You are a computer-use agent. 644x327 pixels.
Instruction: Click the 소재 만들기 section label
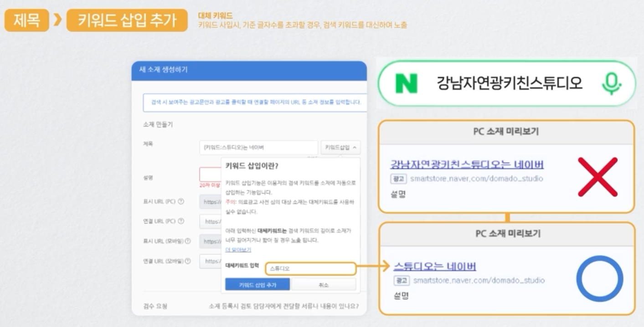(158, 124)
